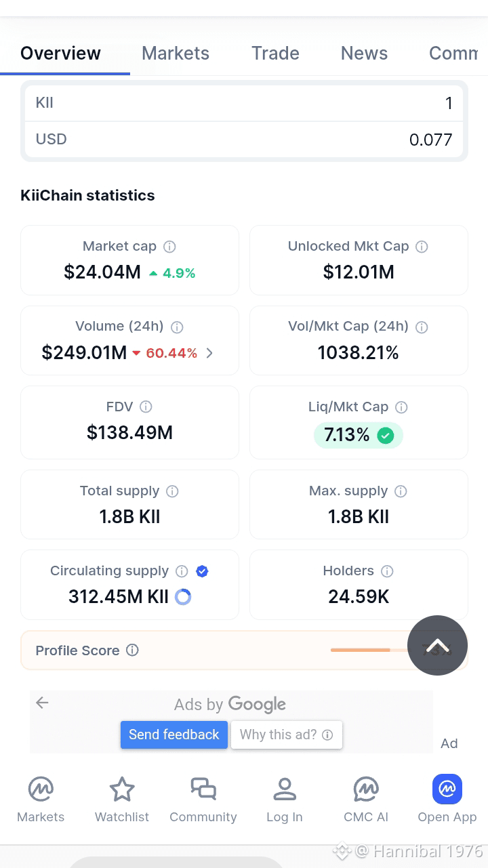Click the verified badge on Circulating supply
Viewport: 488px width, 868px height.
pos(202,571)
